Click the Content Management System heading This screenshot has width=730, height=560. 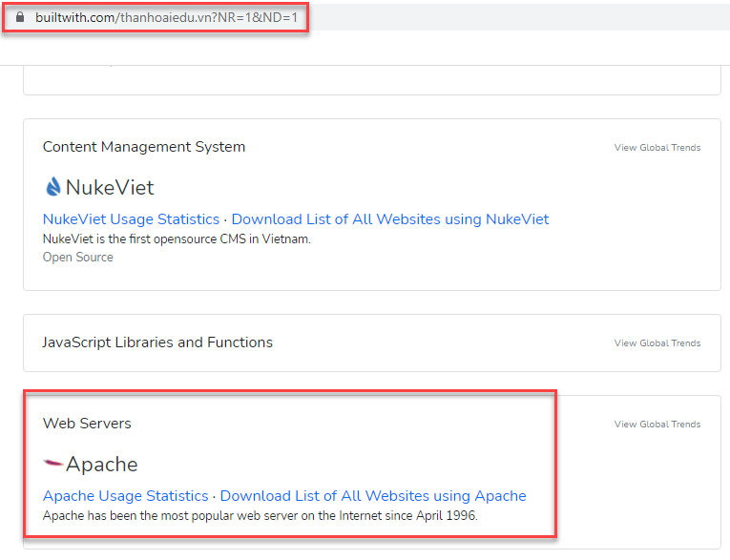tap(144, 147)
